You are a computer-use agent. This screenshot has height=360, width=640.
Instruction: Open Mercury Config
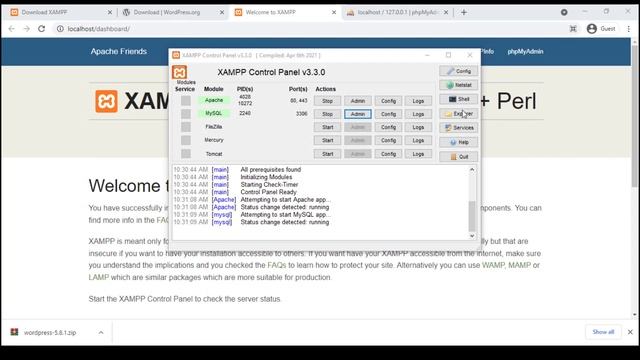point(388,140)
